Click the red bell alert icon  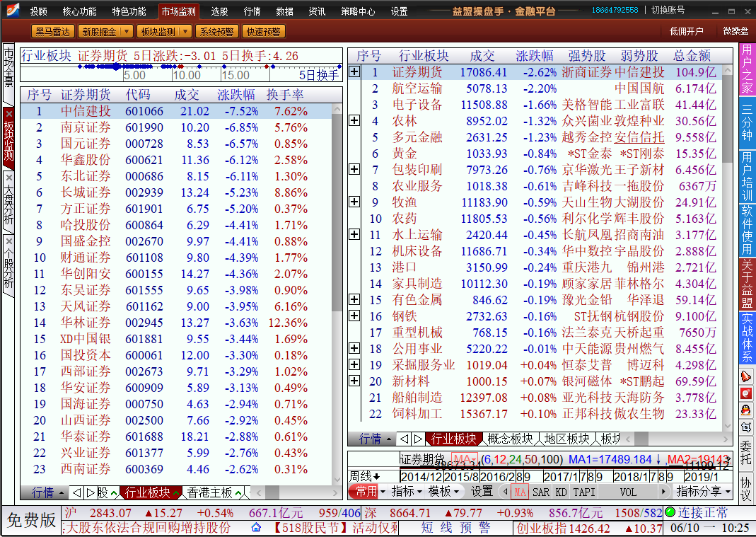coord(746,376)
